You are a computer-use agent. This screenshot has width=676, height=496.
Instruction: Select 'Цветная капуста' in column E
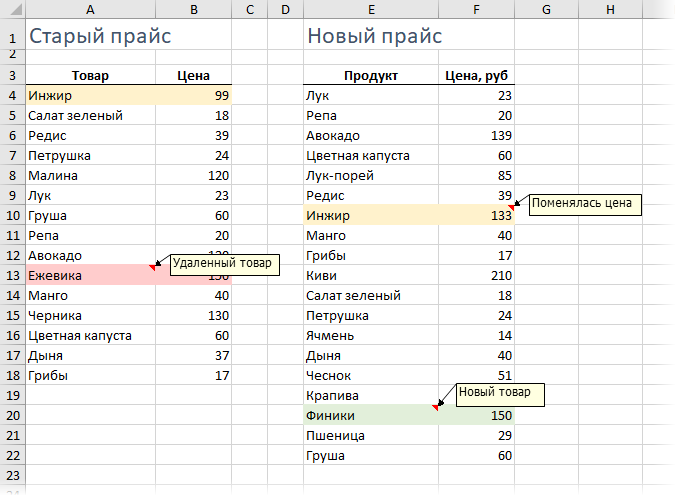pos(371,155)
